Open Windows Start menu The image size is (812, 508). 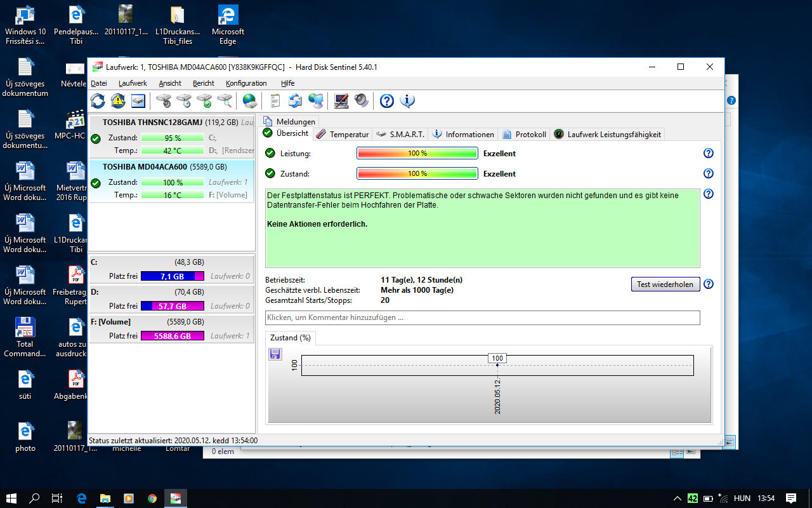click(x=11, y=498)
